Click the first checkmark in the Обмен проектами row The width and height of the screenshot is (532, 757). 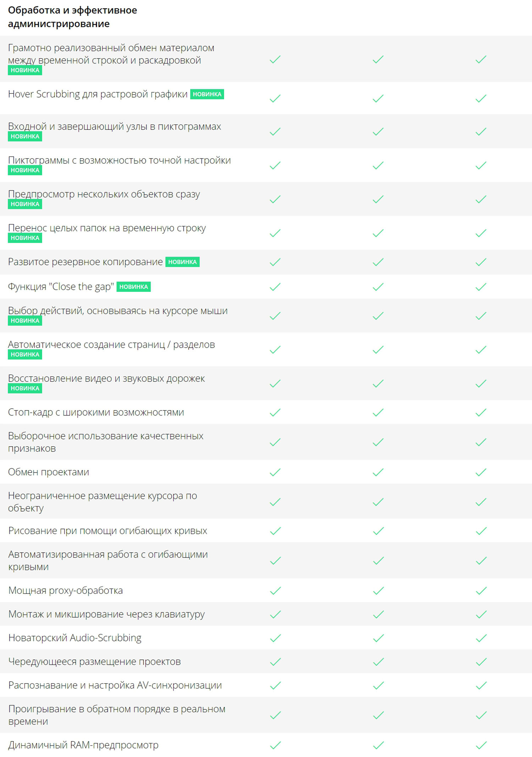[275, 472]
